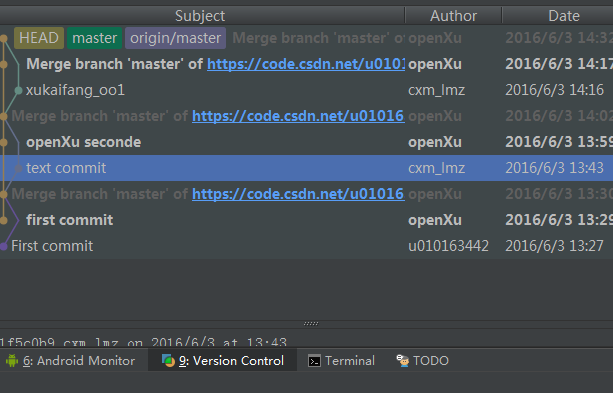The image size is (613, 393).
Task: Click the Android robot icon
Action: pyautogui.click(x=12, y=361)
